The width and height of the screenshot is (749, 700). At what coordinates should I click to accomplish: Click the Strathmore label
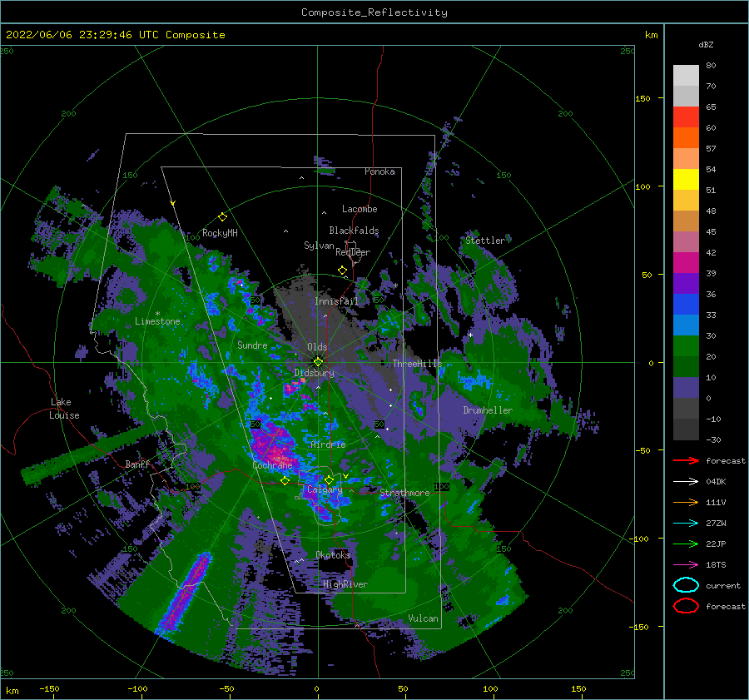coord(404,493)
